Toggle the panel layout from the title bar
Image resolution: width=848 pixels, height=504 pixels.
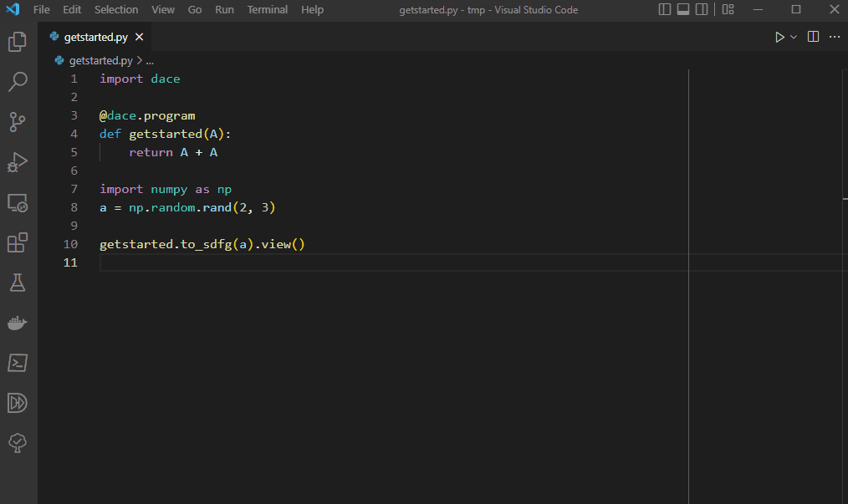[x=682, y=9]
